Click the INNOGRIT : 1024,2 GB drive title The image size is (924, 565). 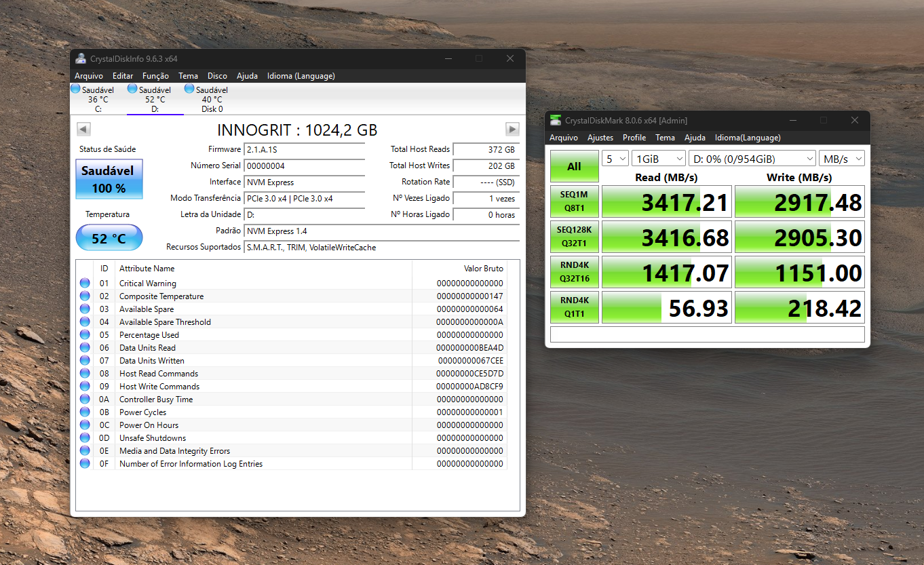click(x=297, y=130)
